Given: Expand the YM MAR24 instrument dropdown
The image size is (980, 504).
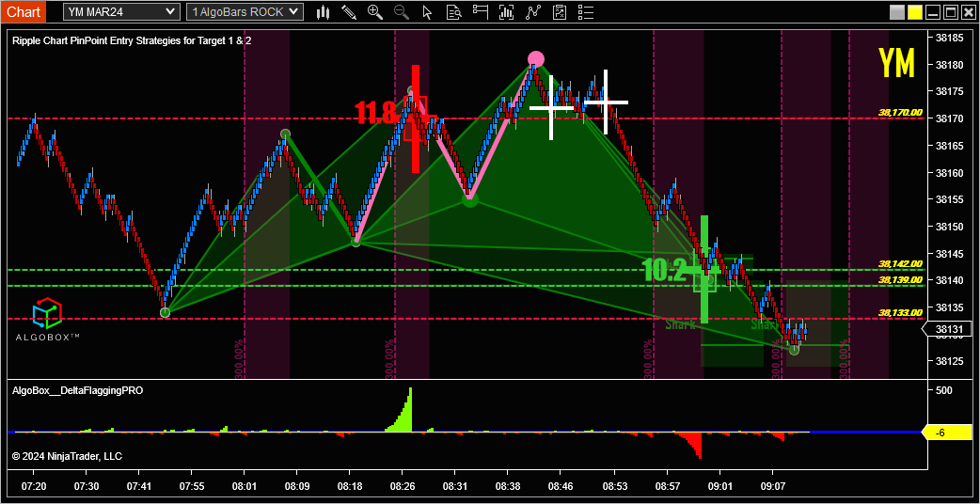Looking at the screenshot, I should click(121, 11).
